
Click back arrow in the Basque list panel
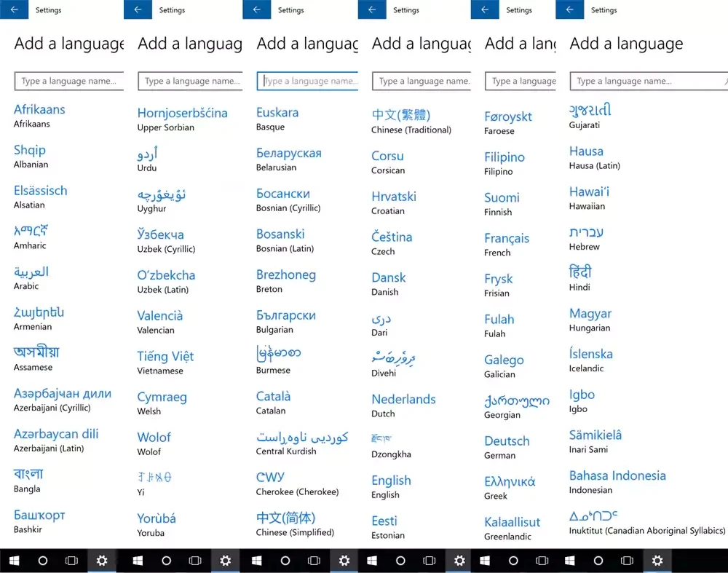tap(256, 9)
